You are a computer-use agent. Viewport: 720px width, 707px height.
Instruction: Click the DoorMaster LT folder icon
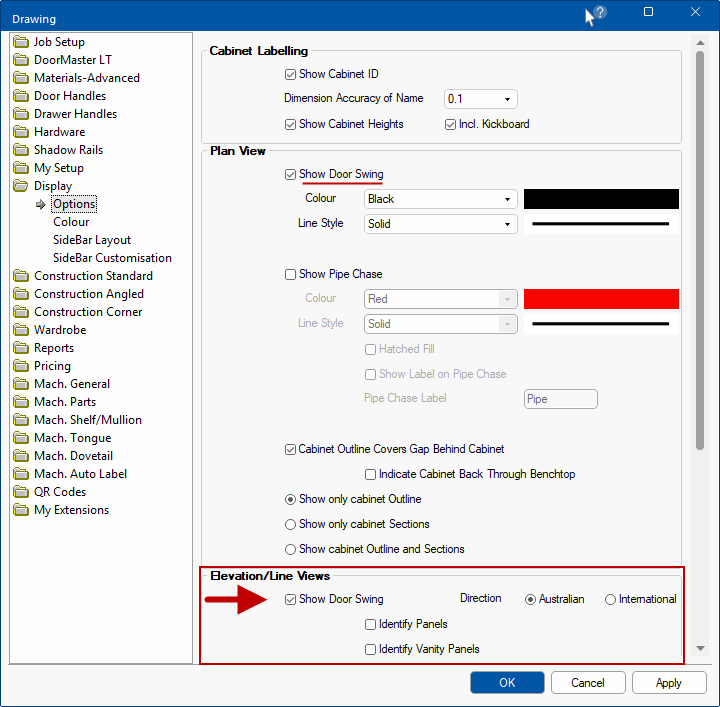[x=22, y=60]
